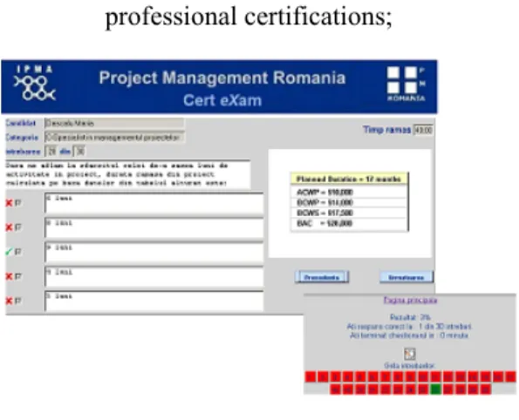
Task: Click the current question number field
Action: (51, 152)
